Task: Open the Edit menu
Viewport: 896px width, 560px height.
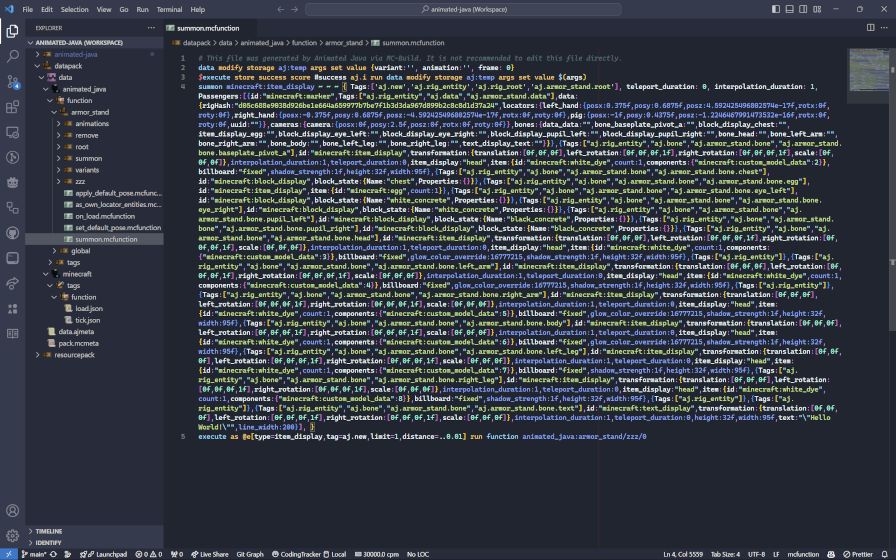Action: [x=47, y=9]
